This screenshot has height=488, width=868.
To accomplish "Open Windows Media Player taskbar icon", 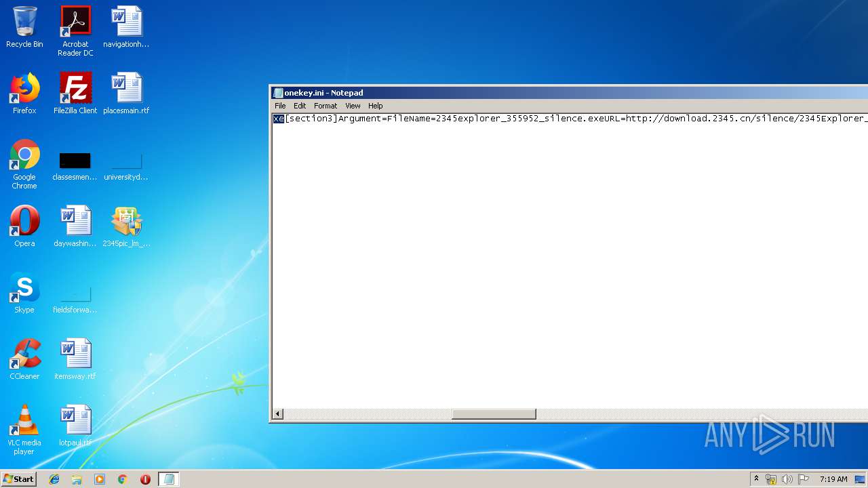I will pyautogui.click(x=100, y=479).
